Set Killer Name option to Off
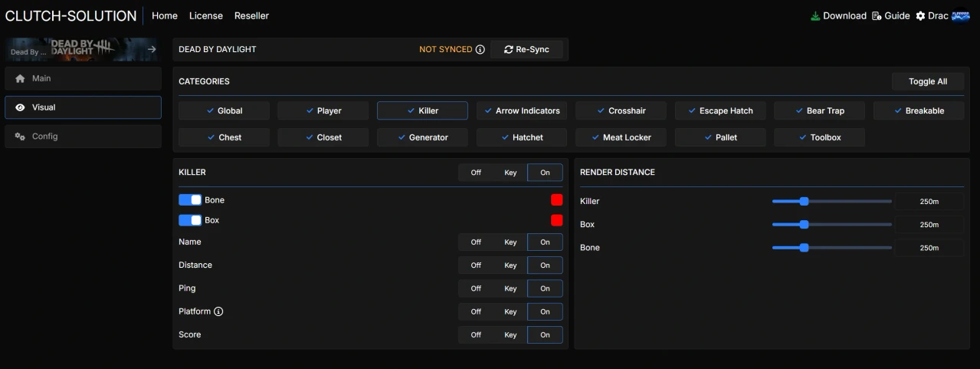 pyautogui.click(x=476, y=242)
